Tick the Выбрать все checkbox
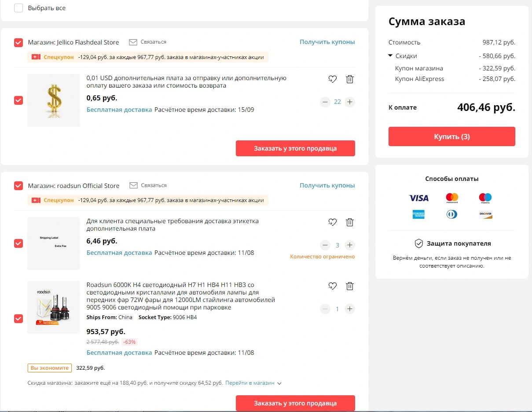Screen dimensions: 532x412 18,8
